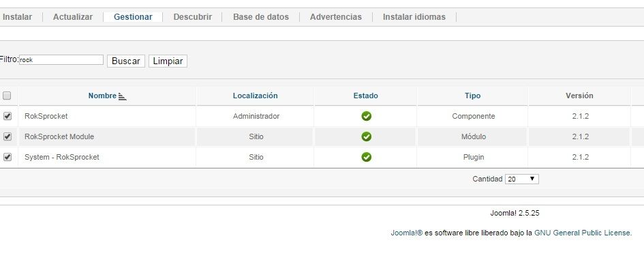
Task: Open the Instalar idiomas tab
Action: (414, 17)
